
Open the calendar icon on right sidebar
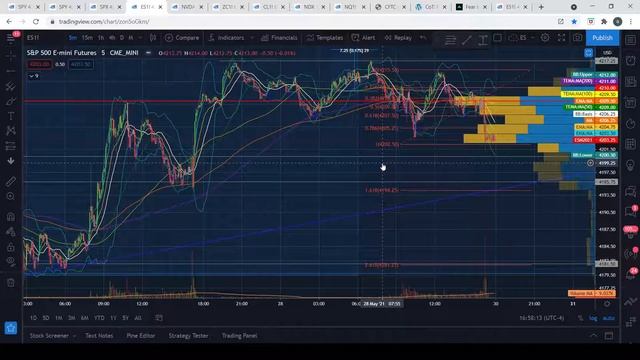[x=631, y=144]
